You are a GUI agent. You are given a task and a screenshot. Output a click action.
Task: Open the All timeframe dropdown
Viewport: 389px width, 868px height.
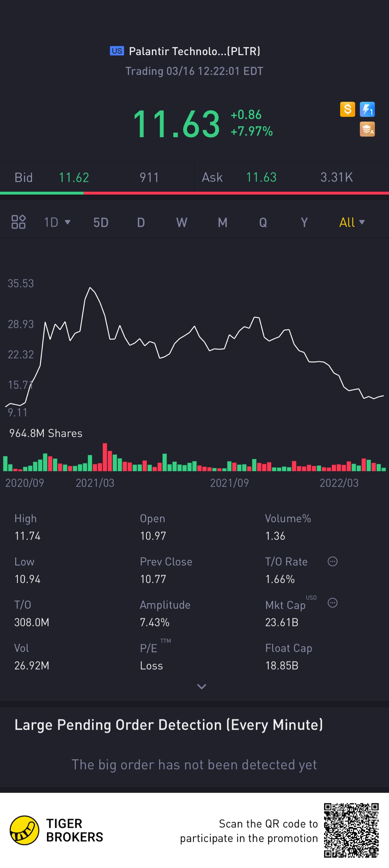coord(352,222)
